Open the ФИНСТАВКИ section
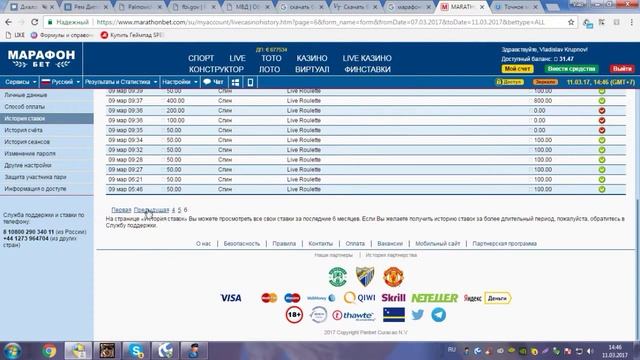 (x=367, y=69)
